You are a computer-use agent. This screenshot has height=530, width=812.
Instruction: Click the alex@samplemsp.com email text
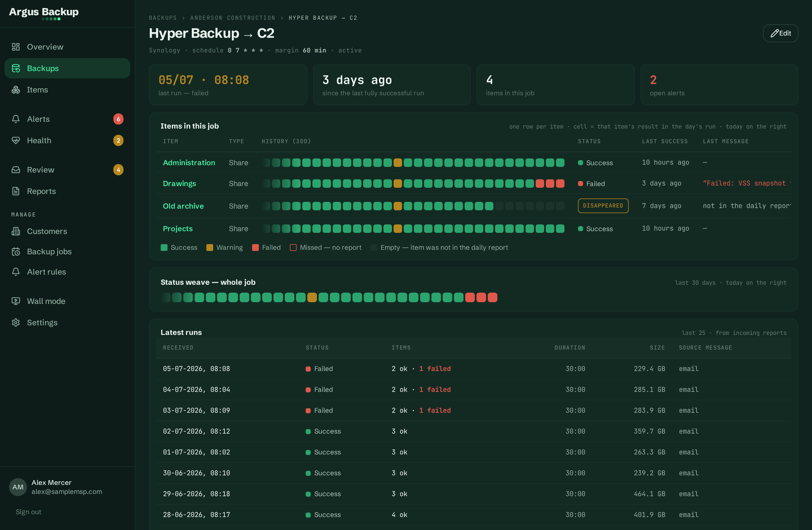pos(67,491)
